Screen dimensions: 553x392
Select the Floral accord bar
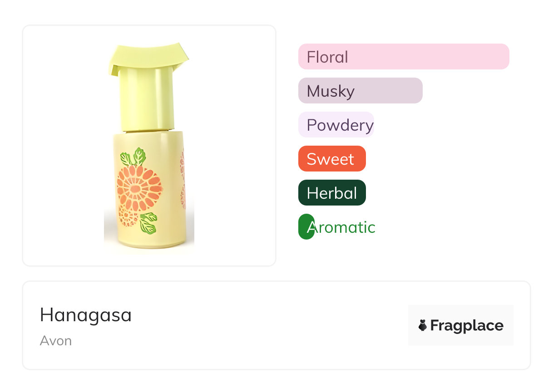click(404, 57)
